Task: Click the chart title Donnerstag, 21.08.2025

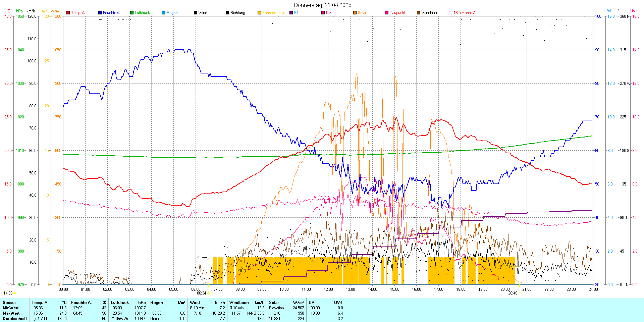Action: (323, 5)
